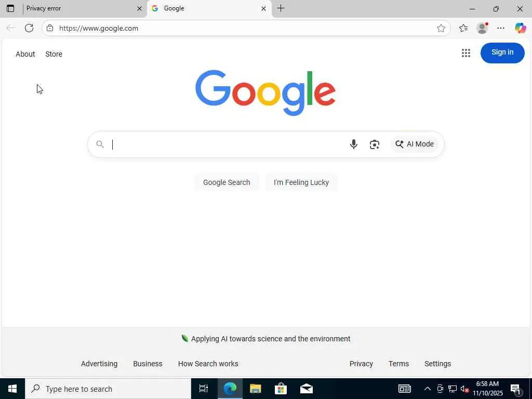
Task: Open Settings menu in Google footer
Action: coord(437,364)
